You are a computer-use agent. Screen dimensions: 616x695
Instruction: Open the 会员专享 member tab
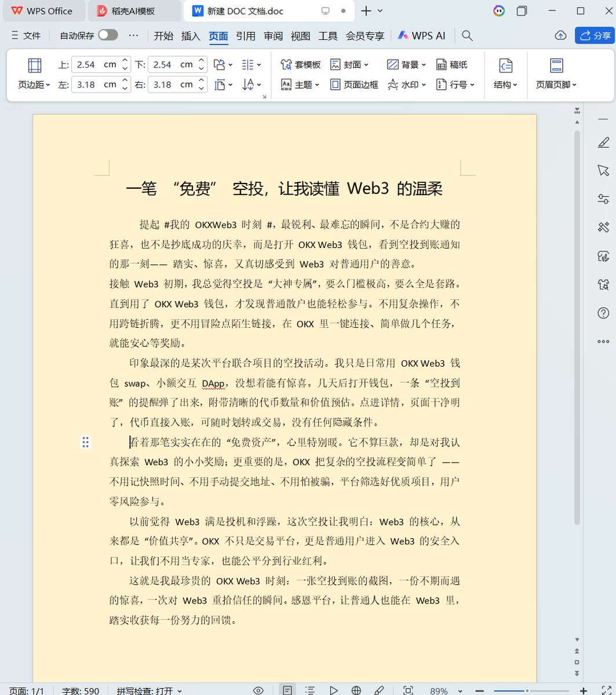(365, 35)
